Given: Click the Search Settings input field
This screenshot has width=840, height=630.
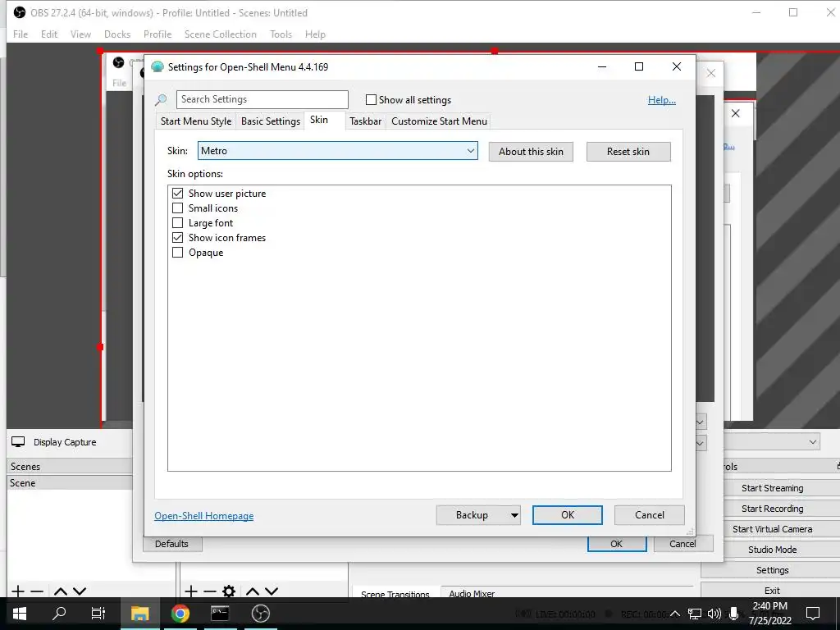Looking at the screenshot, I should [x=262, y=99].
